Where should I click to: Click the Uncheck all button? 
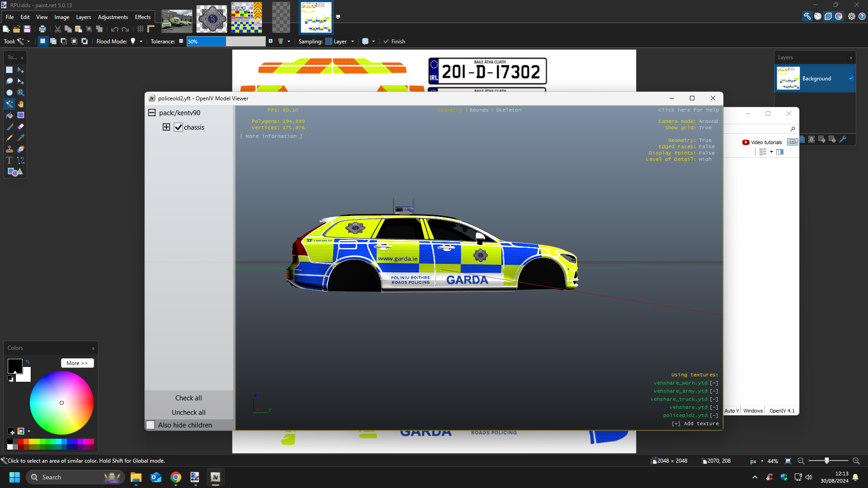tap(189, 413)
